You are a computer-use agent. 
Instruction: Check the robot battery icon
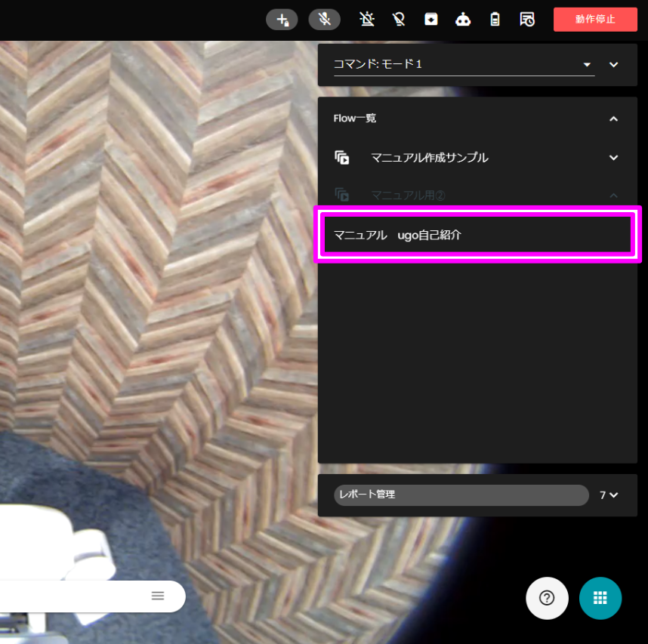tap(495, 19)
